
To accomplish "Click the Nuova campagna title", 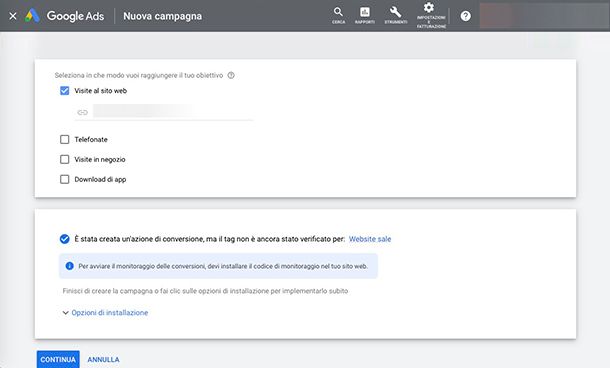I will tap(163, 16).
